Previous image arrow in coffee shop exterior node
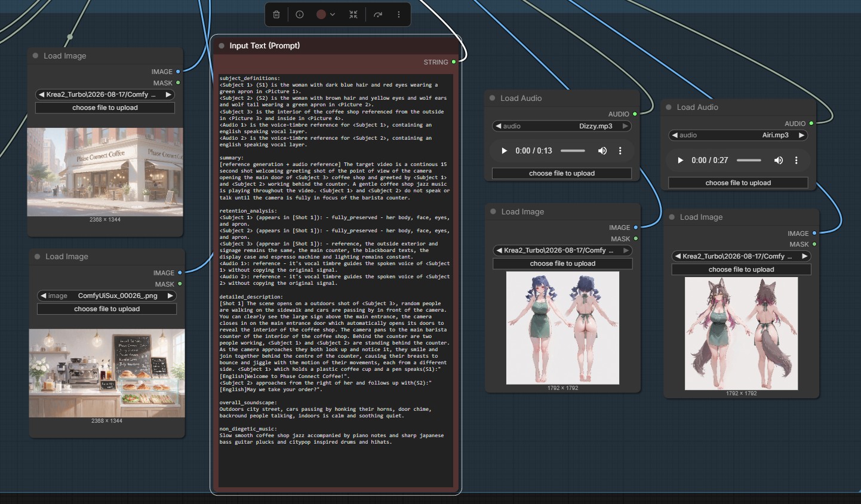Viewport: 861px width, 504px height. tap(42, 94)
